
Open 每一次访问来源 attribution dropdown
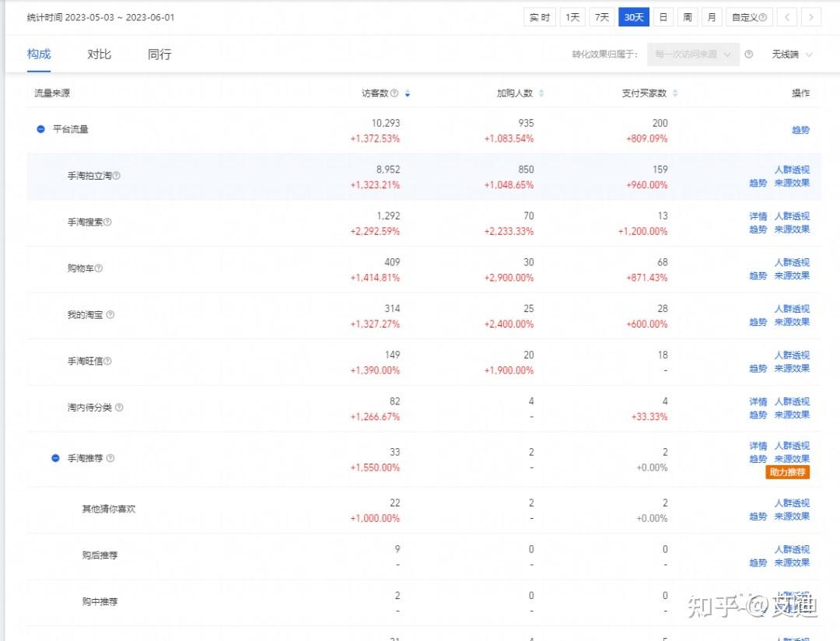pyautogui.click(x=695, y=54)
